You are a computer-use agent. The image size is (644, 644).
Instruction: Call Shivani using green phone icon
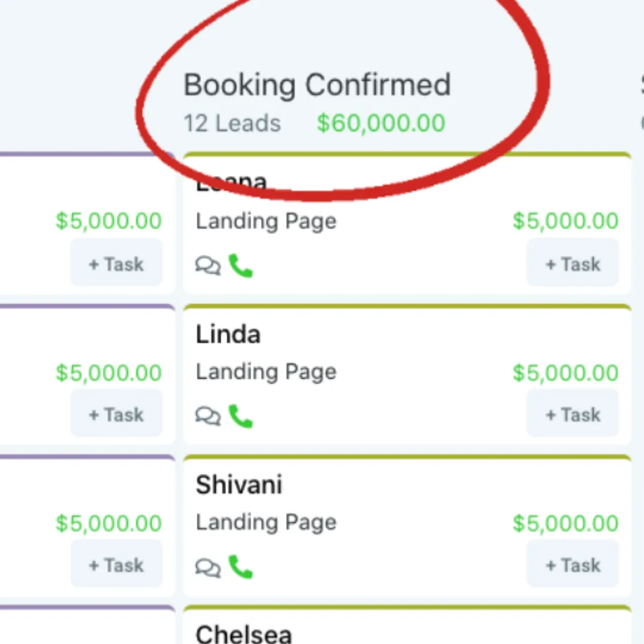point(241,567)
